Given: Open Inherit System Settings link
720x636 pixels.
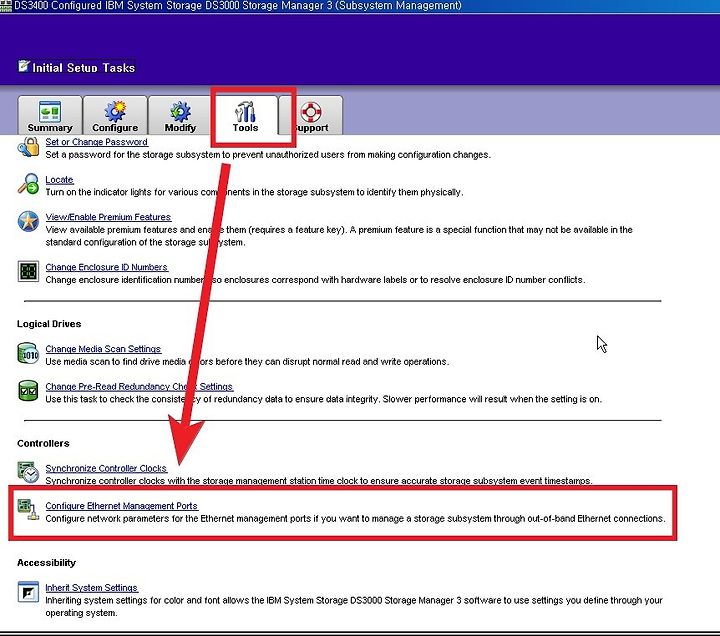Looking at the screenshot, I should [x=91, y=587].
